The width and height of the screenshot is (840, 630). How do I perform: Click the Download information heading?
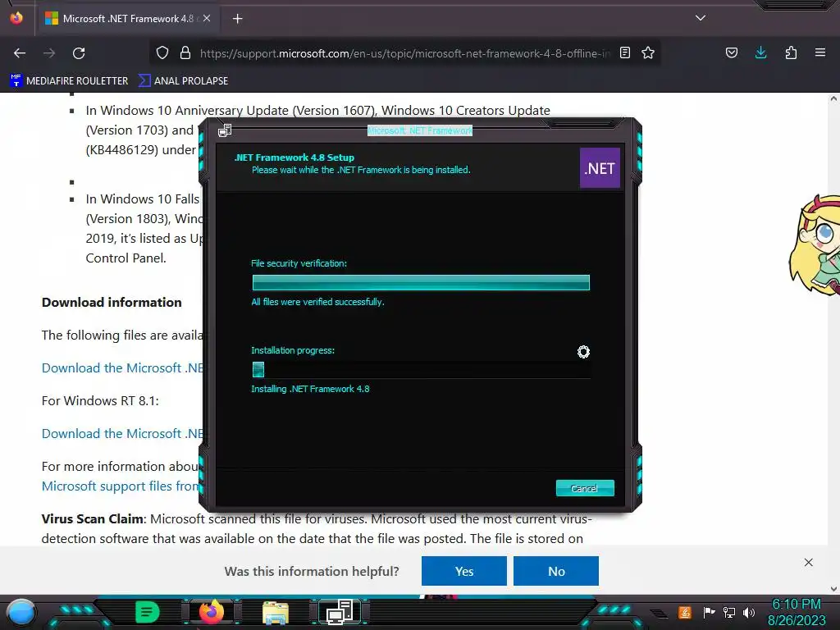point(112,302)
